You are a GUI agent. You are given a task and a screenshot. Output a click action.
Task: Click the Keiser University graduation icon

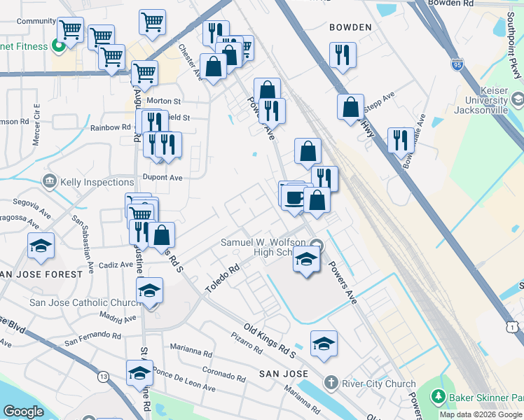pyautogui.click(x=517, y=99)
